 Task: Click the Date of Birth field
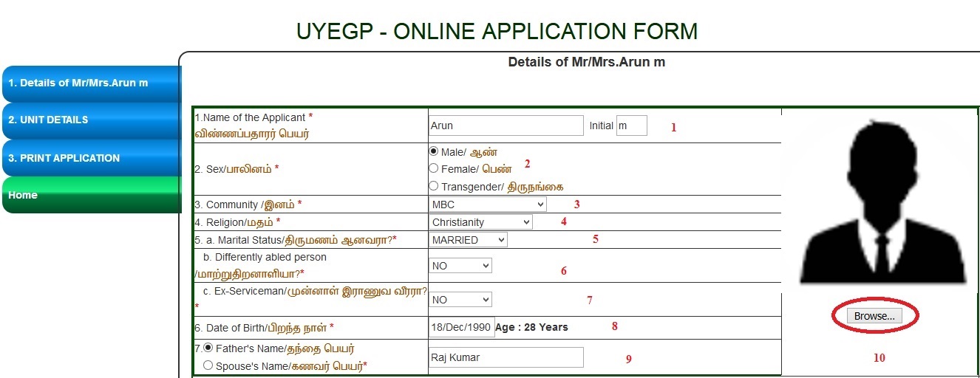click(460, 327)
